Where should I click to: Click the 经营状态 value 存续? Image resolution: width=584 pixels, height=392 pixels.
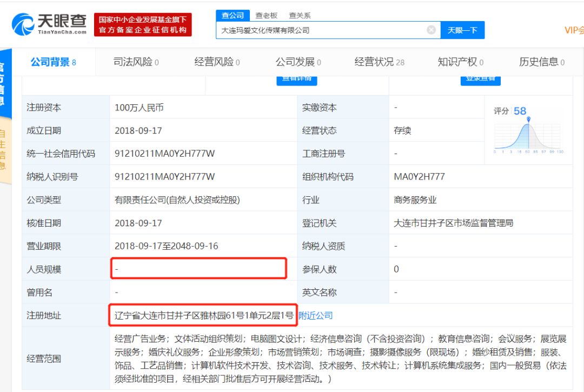click(x=402, y=131)
